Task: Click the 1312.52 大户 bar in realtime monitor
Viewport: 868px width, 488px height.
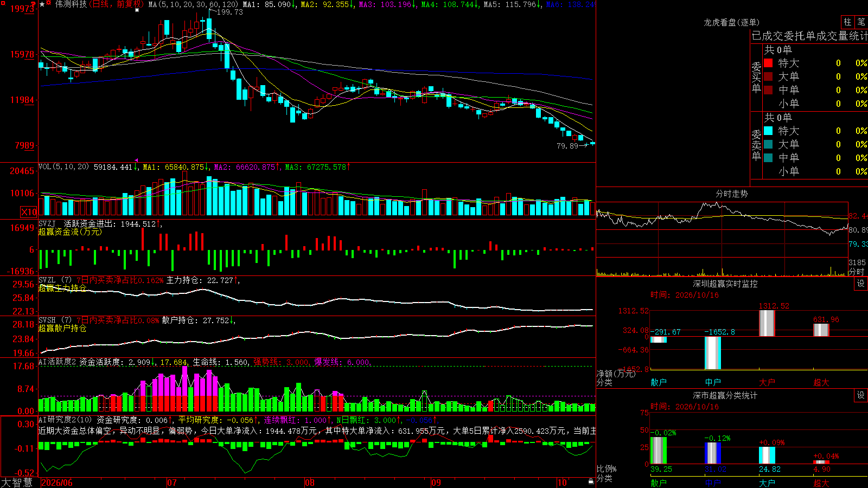Action: point(767,323)
